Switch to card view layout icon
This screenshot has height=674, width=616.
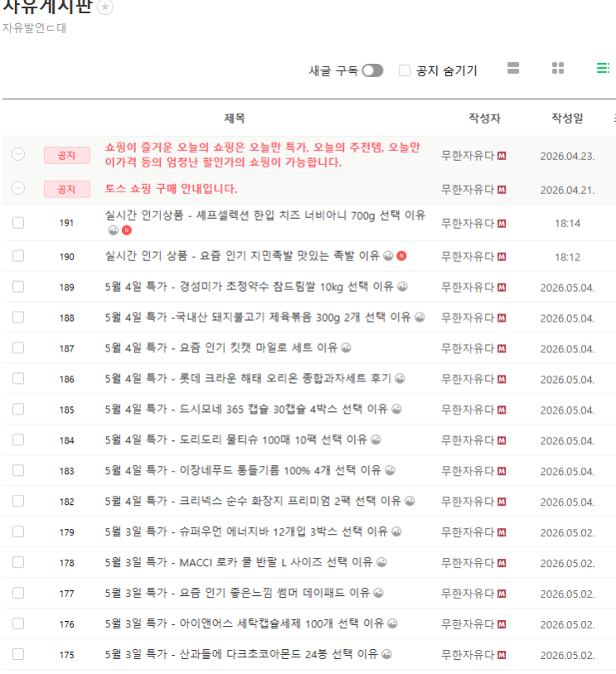coord(513,68)
